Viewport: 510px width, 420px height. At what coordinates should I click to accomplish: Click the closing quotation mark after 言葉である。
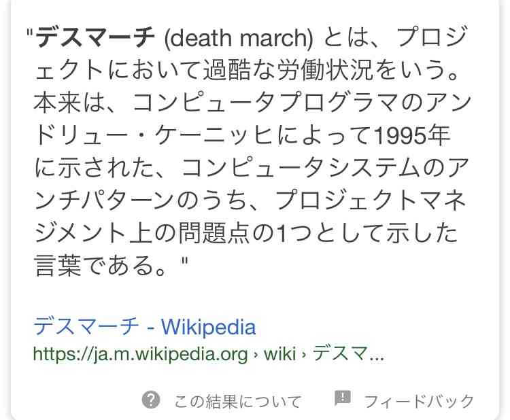click(184, 261)
